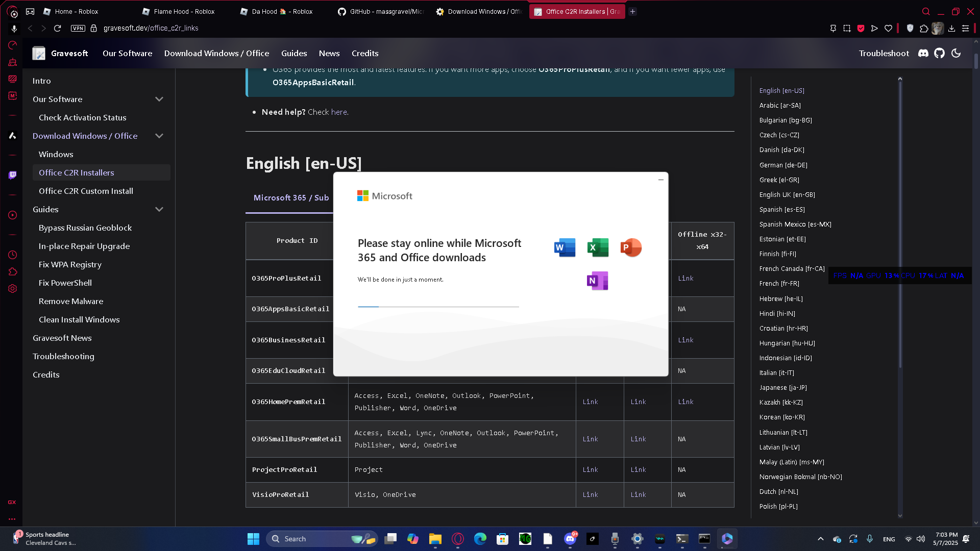Click Offline Link for O365ProPlusRetail

click(685, 278)
